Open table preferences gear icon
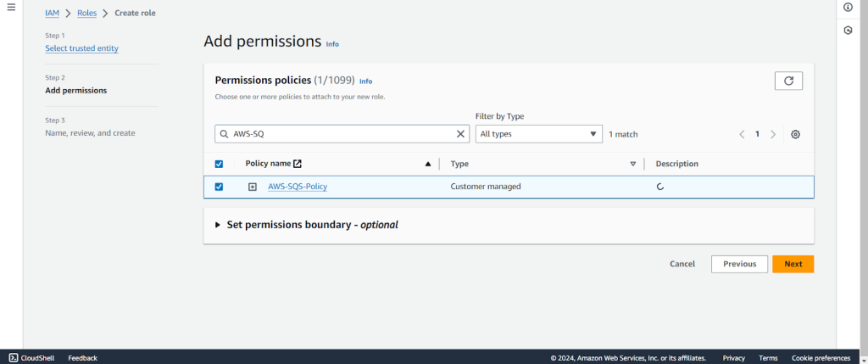 pyautogui.click(x=795, y=134)
